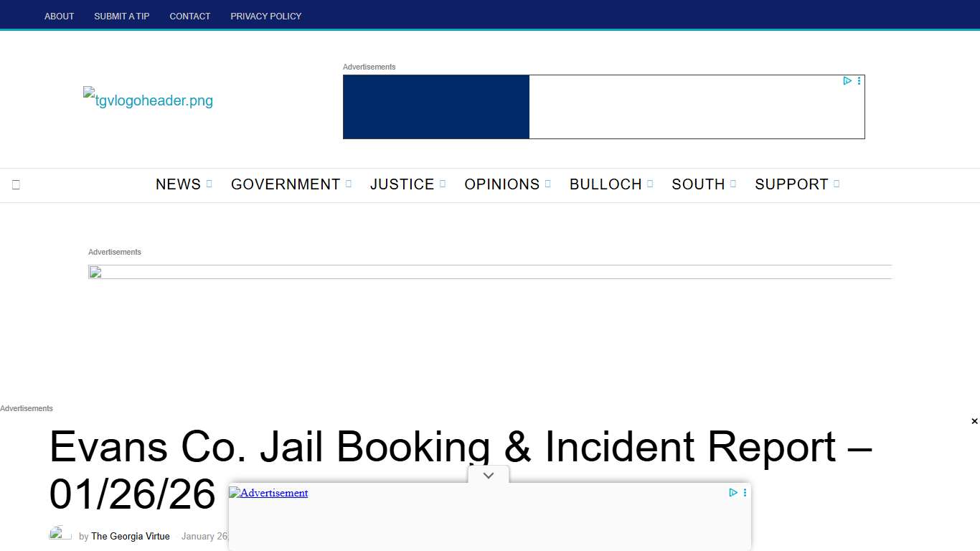Click the search icon left of the navigation bar
The height and width of the screenshot is (551, 980).
point(16,184)
